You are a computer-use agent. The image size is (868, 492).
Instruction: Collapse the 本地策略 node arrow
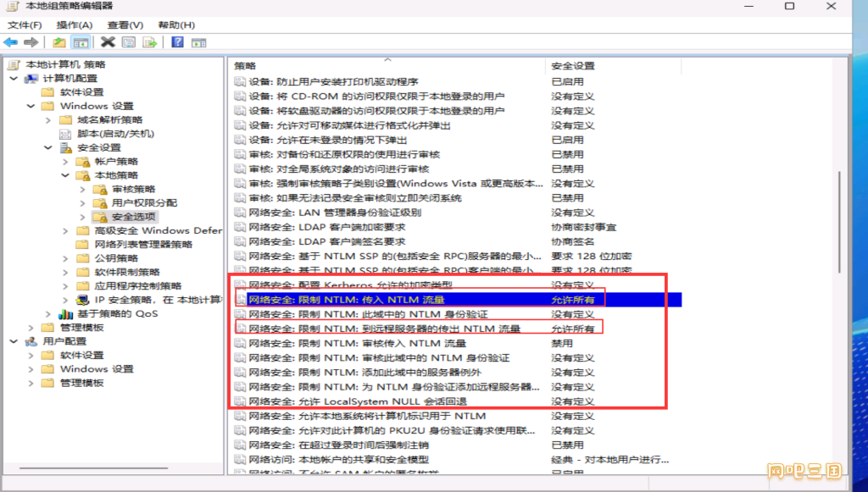[65, 175]
